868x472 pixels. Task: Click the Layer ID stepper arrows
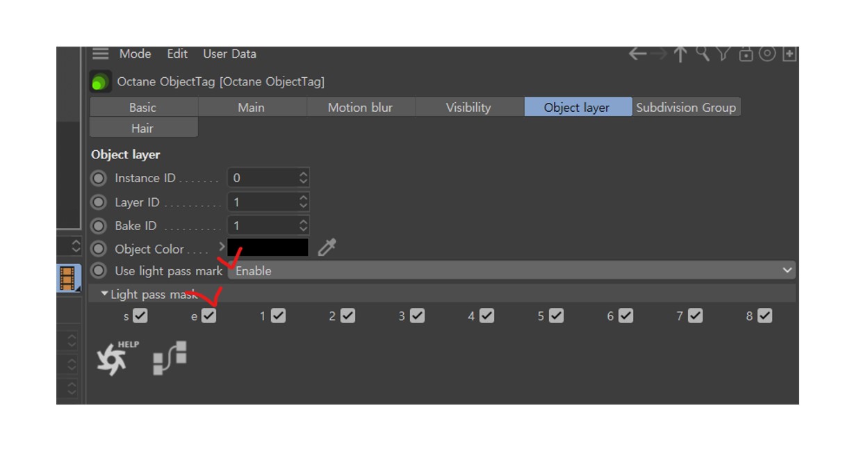pos(303,202)
